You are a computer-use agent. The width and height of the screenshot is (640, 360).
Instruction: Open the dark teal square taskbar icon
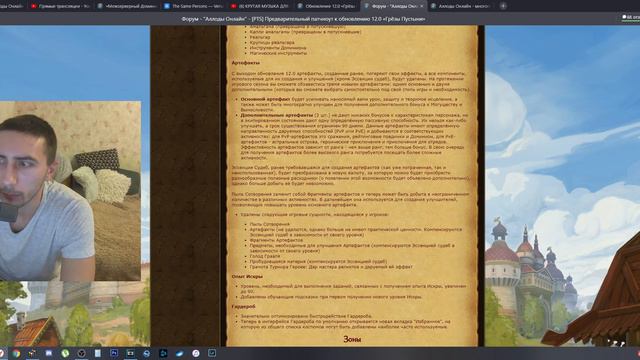[x=163, y=353]
